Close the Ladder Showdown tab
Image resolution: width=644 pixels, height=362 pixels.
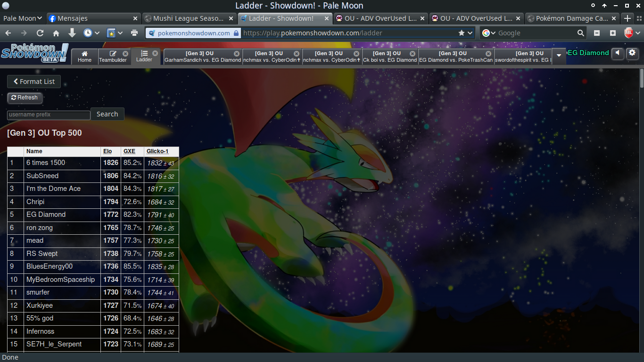click(155, 53)
